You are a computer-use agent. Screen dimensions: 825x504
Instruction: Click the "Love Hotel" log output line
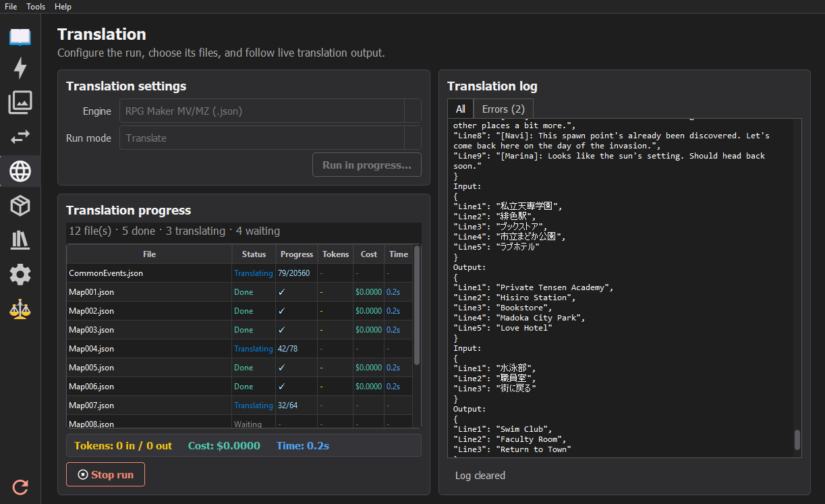point(503,328)
